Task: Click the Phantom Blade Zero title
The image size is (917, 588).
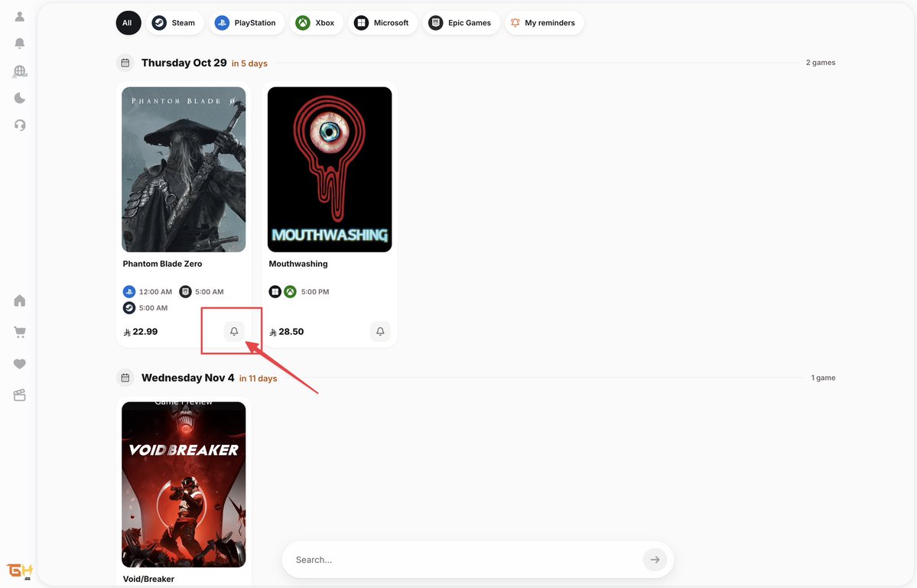Action: 163,264
